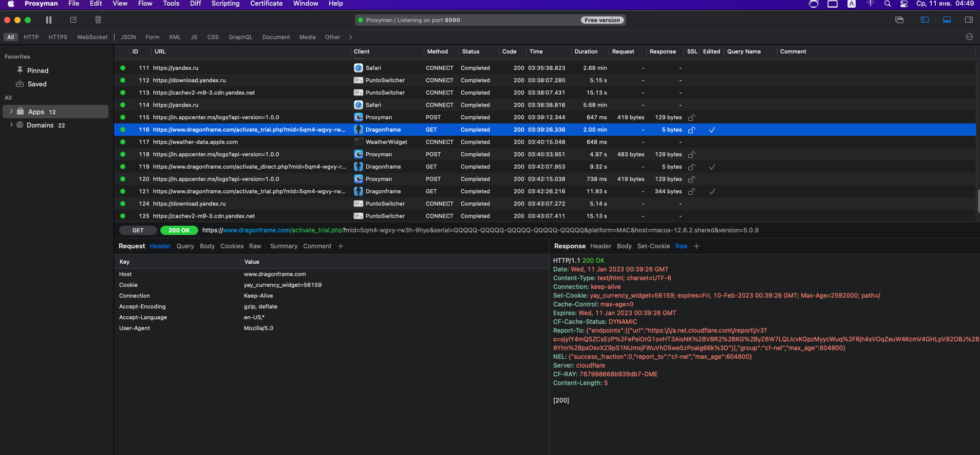Open macOS Spotlight search icon
Viewport: 980px width, 455px height.
click(x=888, y=4)
